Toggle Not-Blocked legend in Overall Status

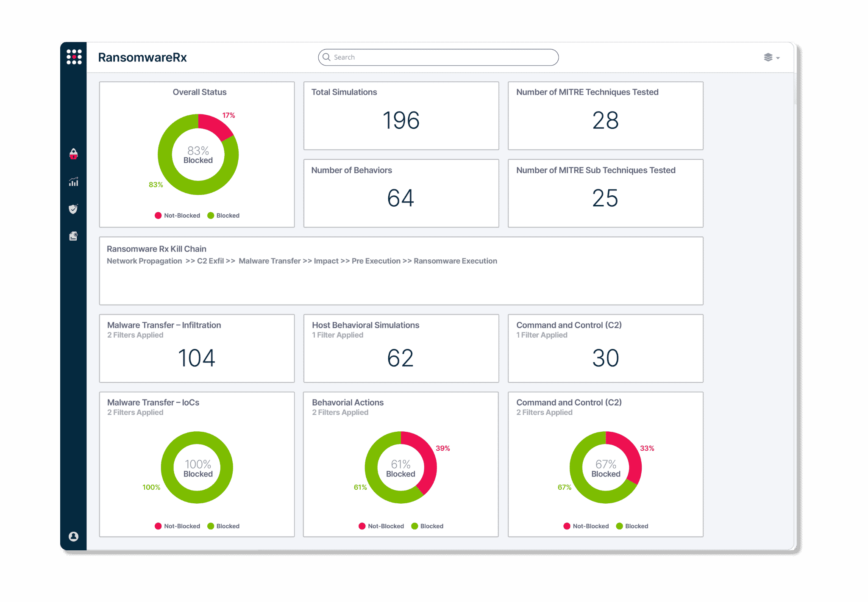point(177,215)
